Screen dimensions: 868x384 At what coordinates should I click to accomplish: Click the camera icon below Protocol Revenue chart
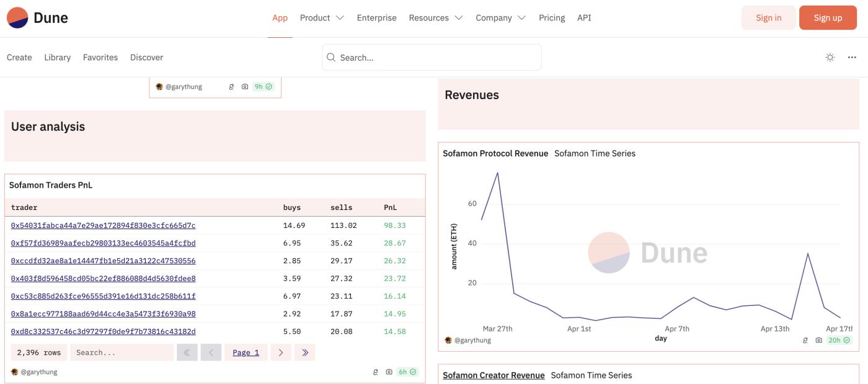(818, 341)
